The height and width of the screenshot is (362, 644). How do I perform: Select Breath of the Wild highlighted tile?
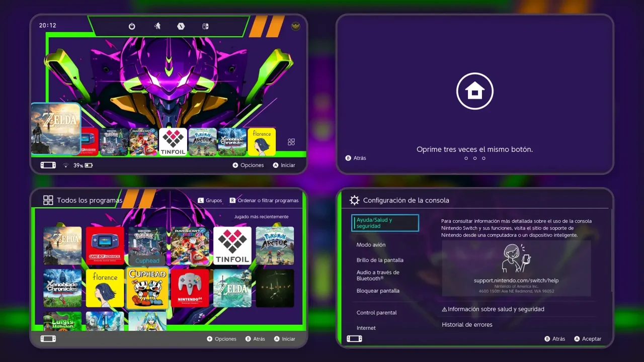[56, 129]
